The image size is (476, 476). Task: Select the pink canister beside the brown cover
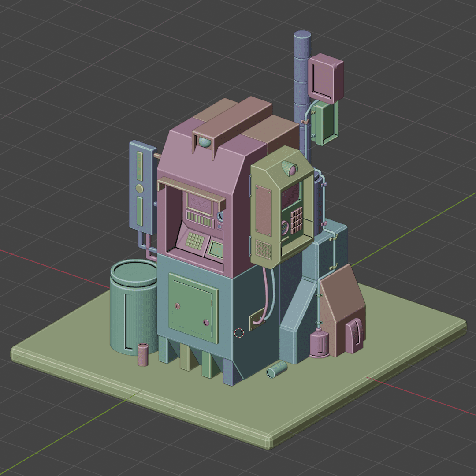[319, 343]
